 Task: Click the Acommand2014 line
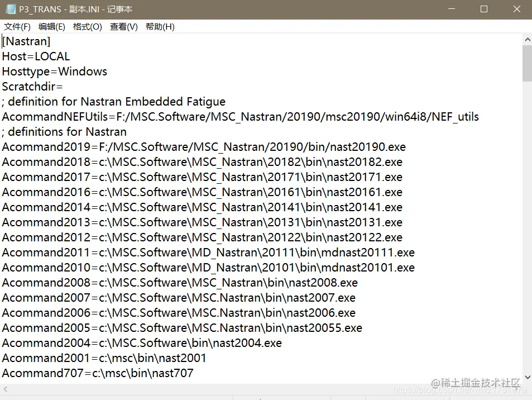[x=202, y=207]
